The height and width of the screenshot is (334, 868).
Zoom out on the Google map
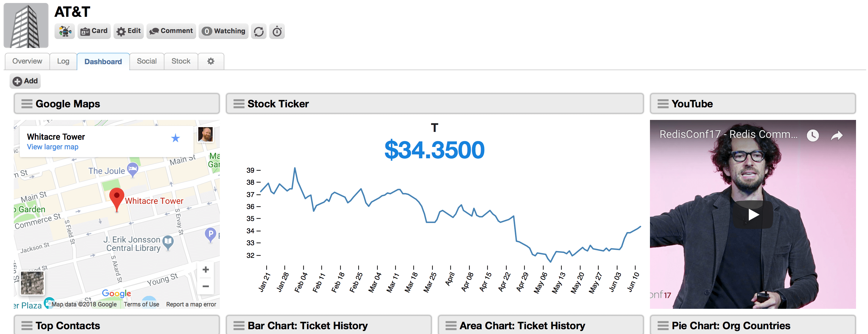pos(205,286)
